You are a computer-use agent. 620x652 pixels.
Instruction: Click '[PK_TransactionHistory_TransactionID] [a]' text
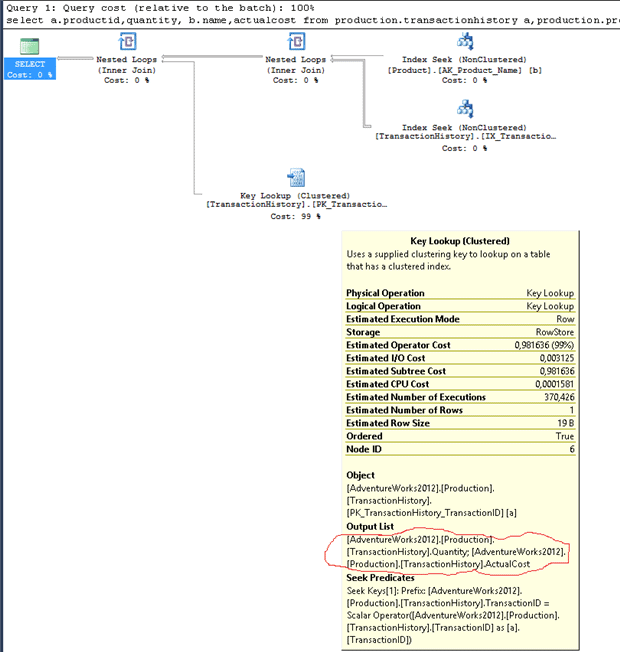tap(431, 513)
